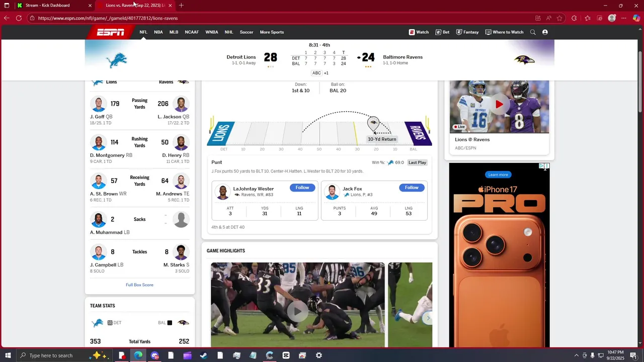Click the second highlight thumbnail
The height and width of the screenshot is (362, 644).
click(x=410, y=305)
